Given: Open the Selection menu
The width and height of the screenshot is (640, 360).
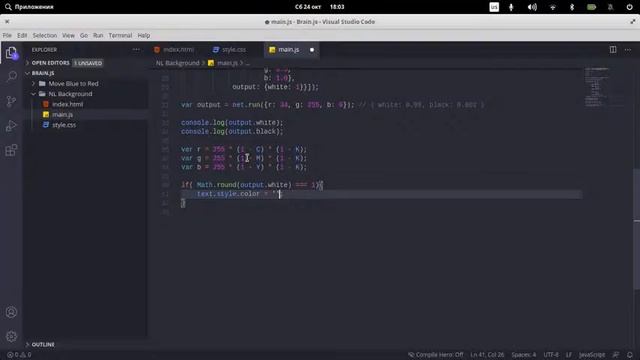Looking at the screenshot, I should pos(45,36).
